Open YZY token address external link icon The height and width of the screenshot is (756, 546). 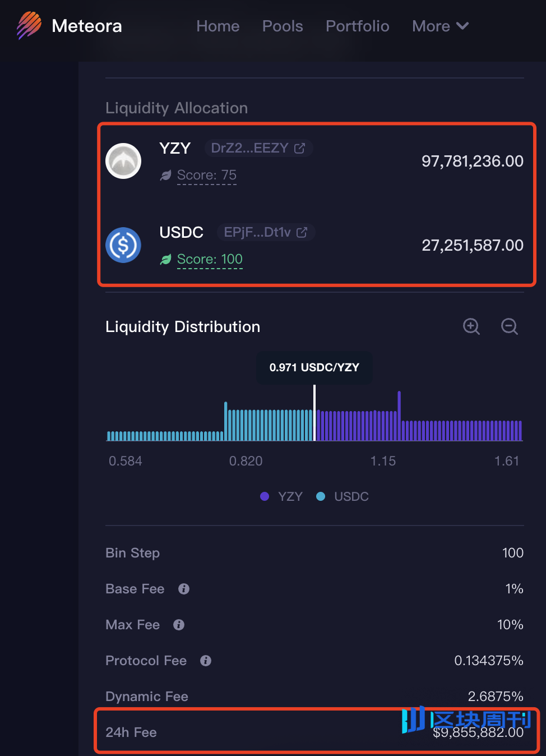[x=300, y=148]
